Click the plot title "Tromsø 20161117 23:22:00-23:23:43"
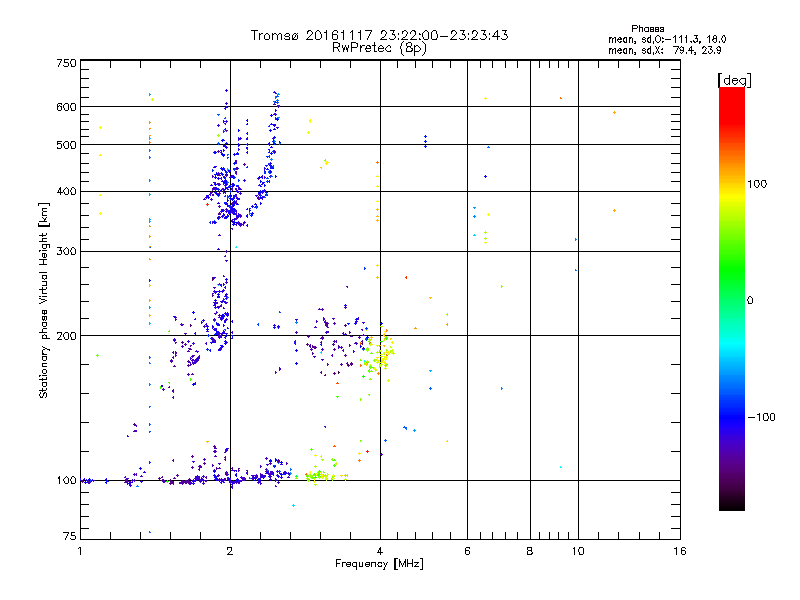The image size is (800, 600). tap(379, 35)
